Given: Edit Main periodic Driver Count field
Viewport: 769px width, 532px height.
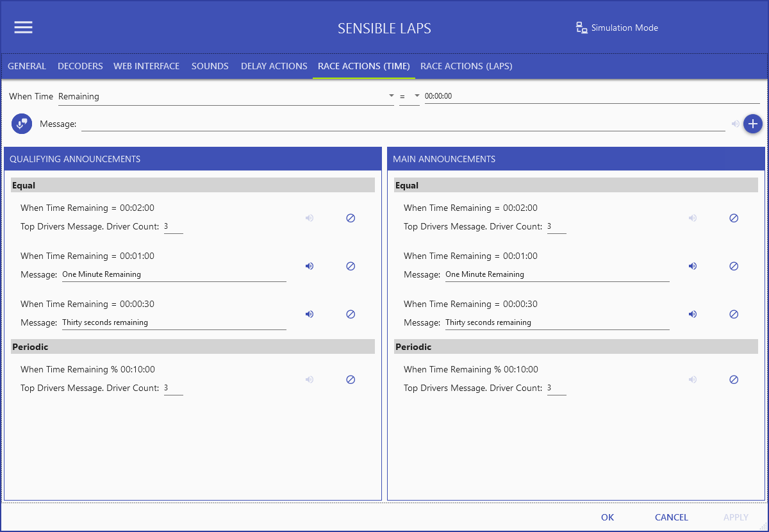Looking at the screenshot, I should pyautogui.click(x=557, y=388).
